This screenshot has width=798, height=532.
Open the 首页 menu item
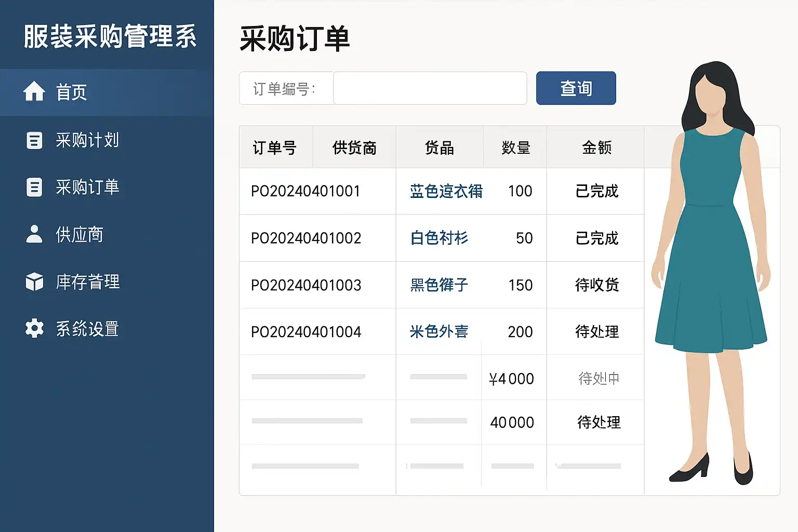click(x=72, y=92)
